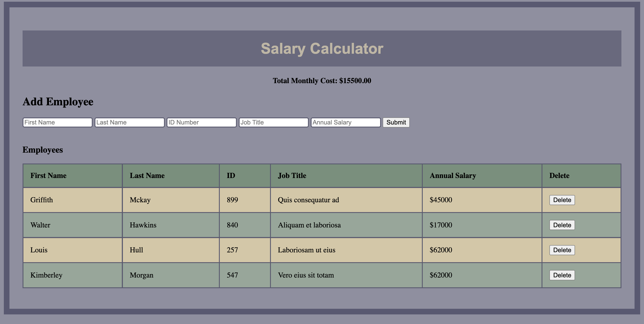Click the Add Employee heading
The height and width of the screenshot is (324, 644).
[58, 102]
